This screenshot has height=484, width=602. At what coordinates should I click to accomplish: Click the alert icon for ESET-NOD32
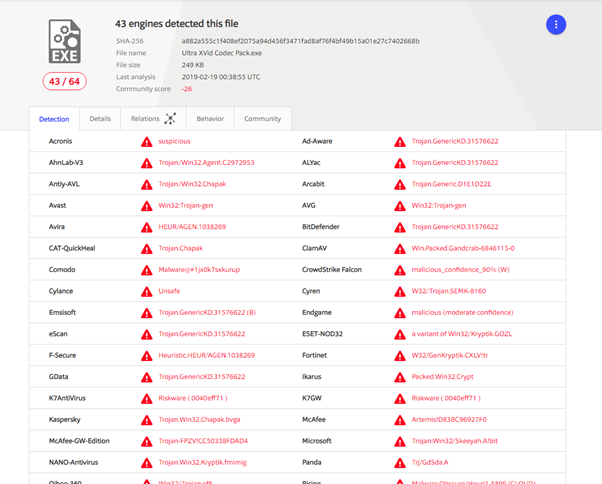point(400,333)
